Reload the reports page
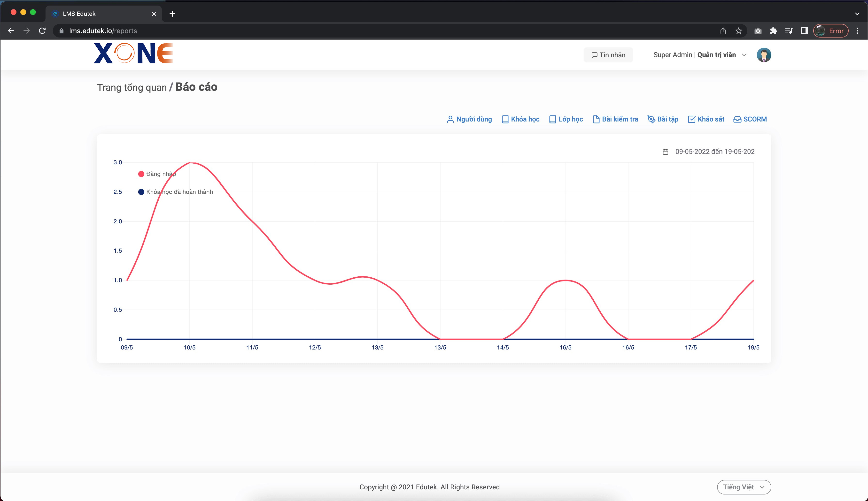This screenshot has width=868, height=501. coord(42,31)
